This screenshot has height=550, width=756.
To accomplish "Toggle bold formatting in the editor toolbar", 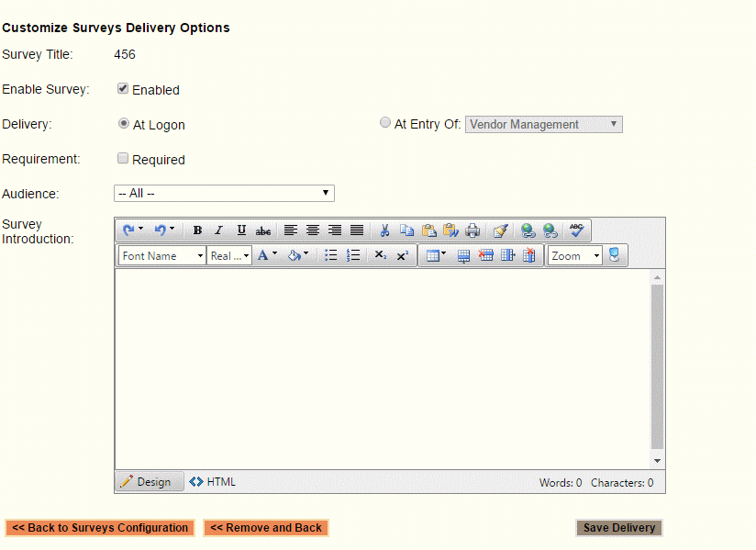I will coord(197,230).
